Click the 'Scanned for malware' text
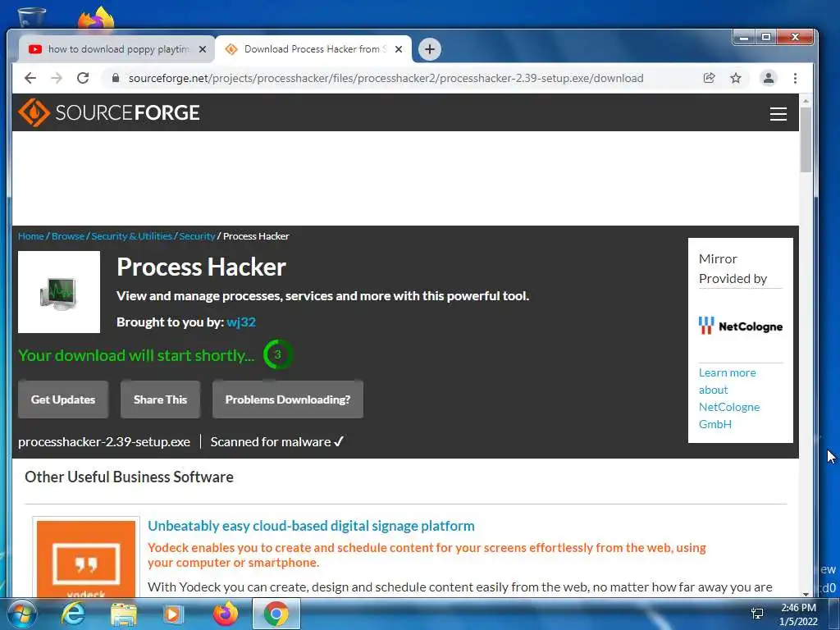This screenshot has height=630, width=840. pyautogui.click(x=271, y=442)
